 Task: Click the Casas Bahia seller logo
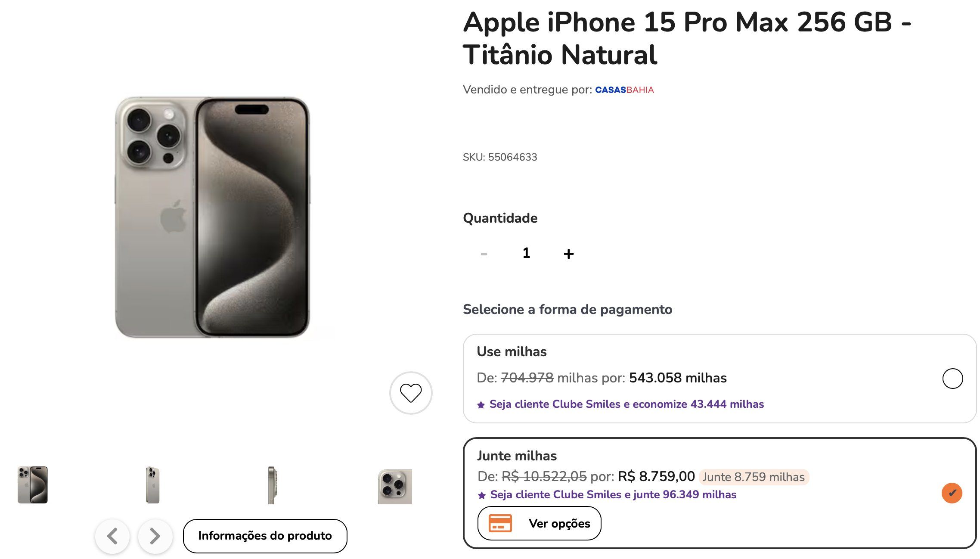(x=624, y=90)
